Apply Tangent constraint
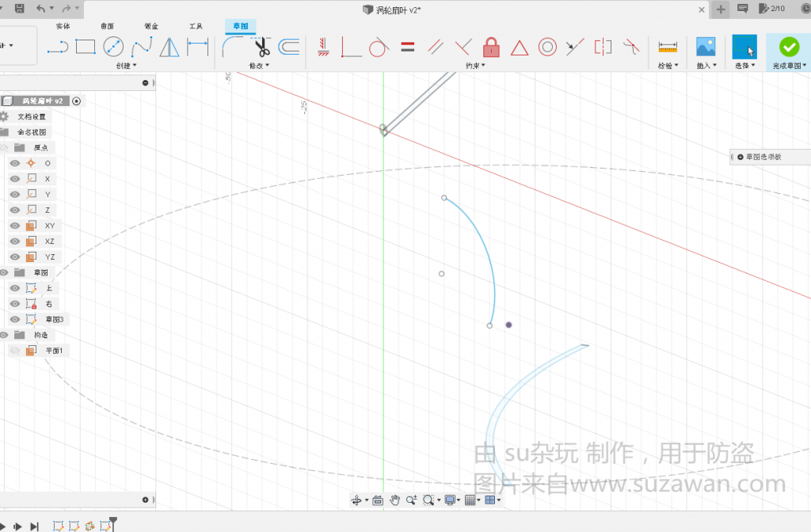This screenshot has width=811, height=532. pyautogui.click(x=379, y=47)
